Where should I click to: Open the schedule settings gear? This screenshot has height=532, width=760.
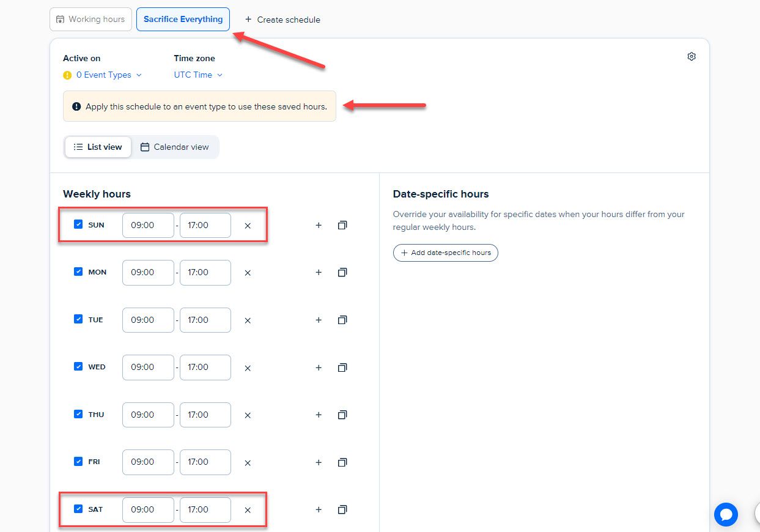tap(691, 56)
